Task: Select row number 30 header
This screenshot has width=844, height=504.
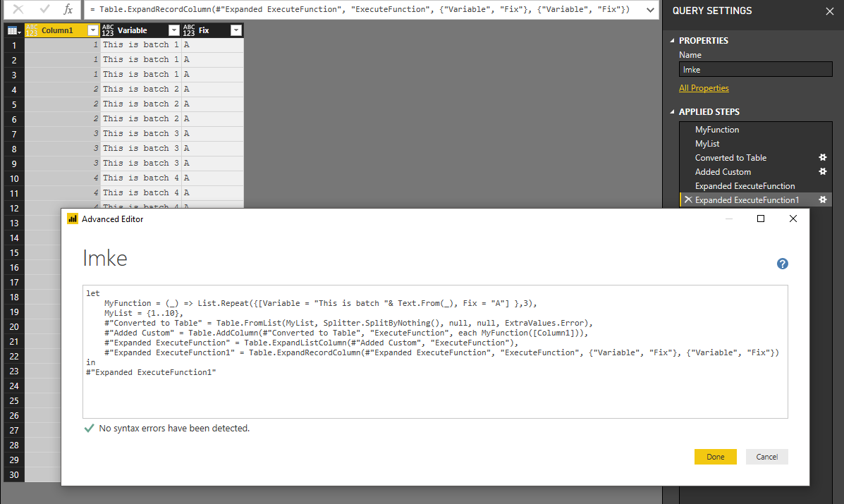Action: [x=14, y=474]
